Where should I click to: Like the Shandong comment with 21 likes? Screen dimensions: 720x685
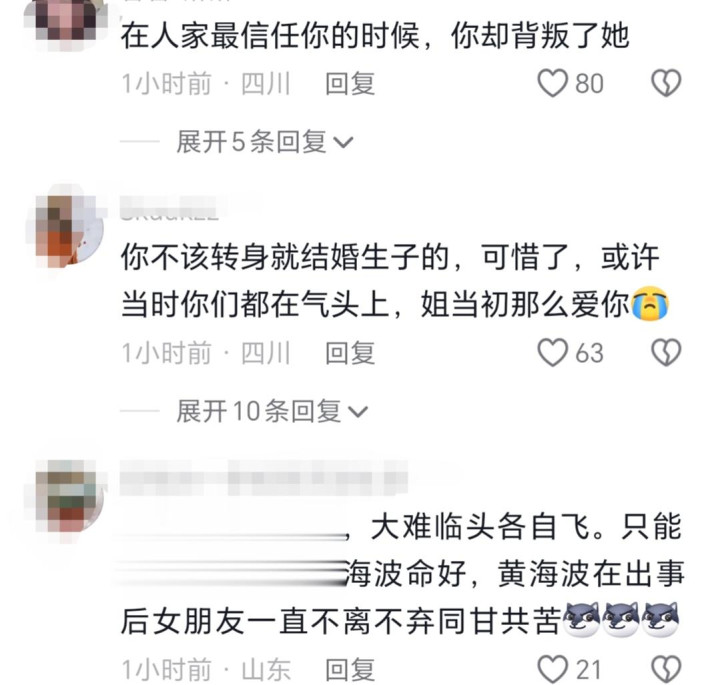pyautogui.click(x=553, y=670)
